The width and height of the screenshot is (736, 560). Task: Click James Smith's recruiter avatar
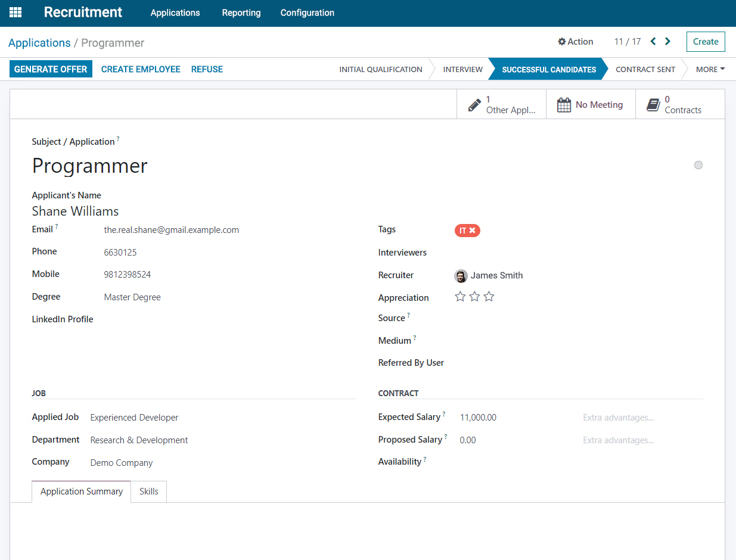[x=461, y=276]
